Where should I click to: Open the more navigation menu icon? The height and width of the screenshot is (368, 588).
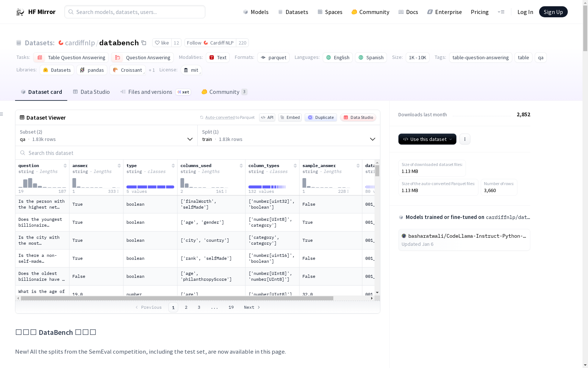tap(501, 12)
